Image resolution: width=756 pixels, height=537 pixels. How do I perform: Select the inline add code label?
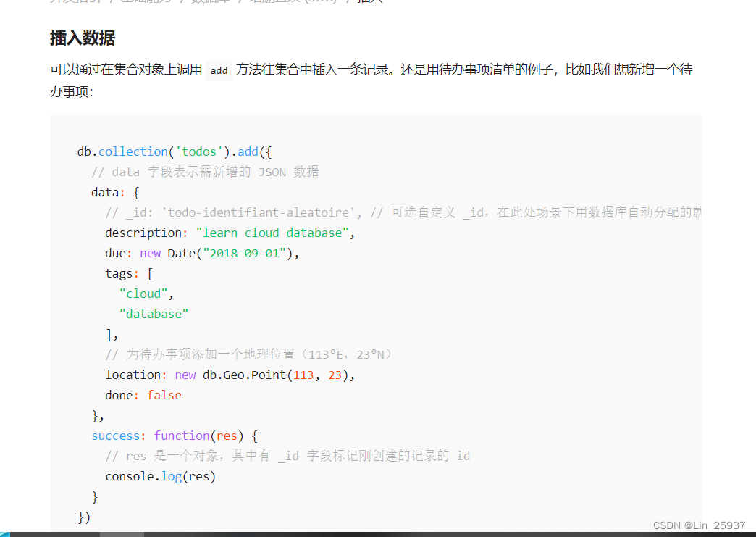[219, 70]
